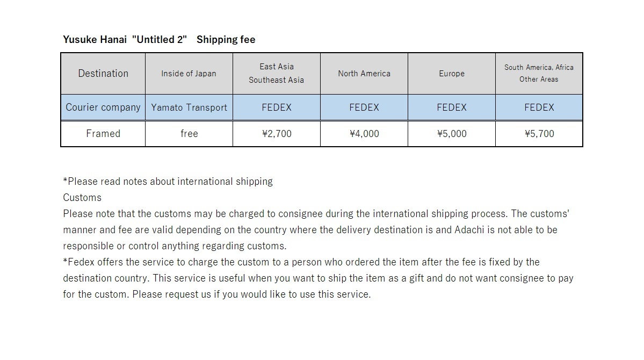Viewport: 644px width, 360px height.
Task: Click the Destination header cell
Action: [103, 74]
